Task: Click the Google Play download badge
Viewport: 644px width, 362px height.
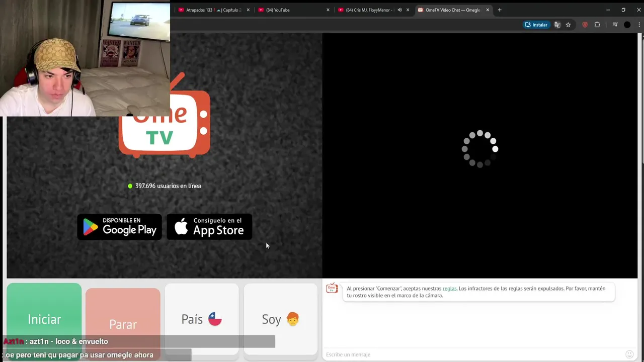Action: (x=120, y=227)
